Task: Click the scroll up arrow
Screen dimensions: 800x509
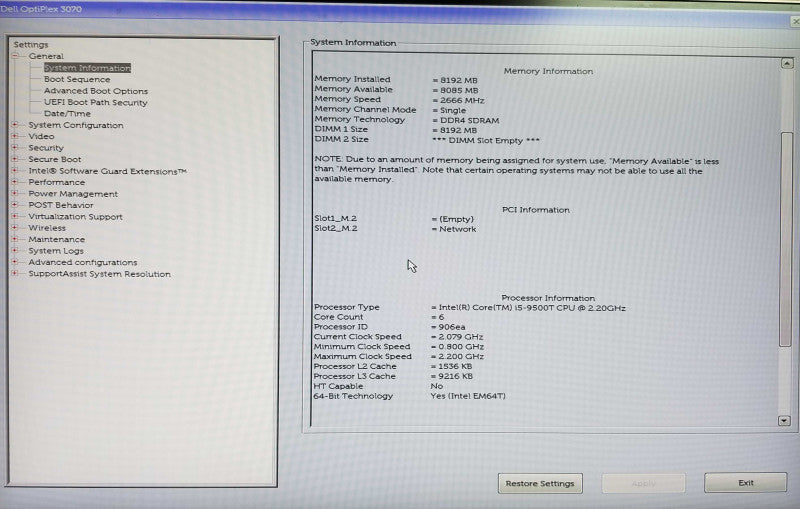Action: [x=787, y=63]
